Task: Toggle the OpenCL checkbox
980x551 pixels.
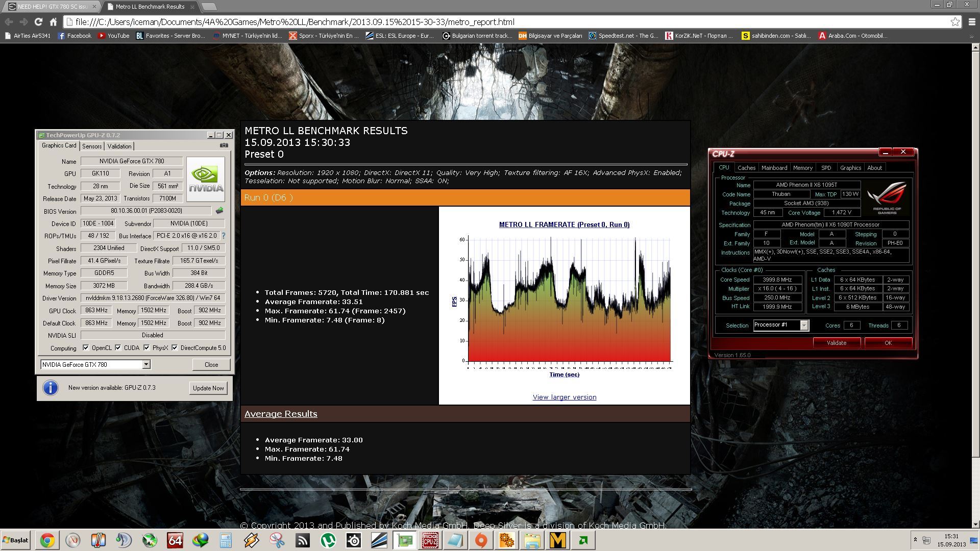Action: tap(86, 348)
